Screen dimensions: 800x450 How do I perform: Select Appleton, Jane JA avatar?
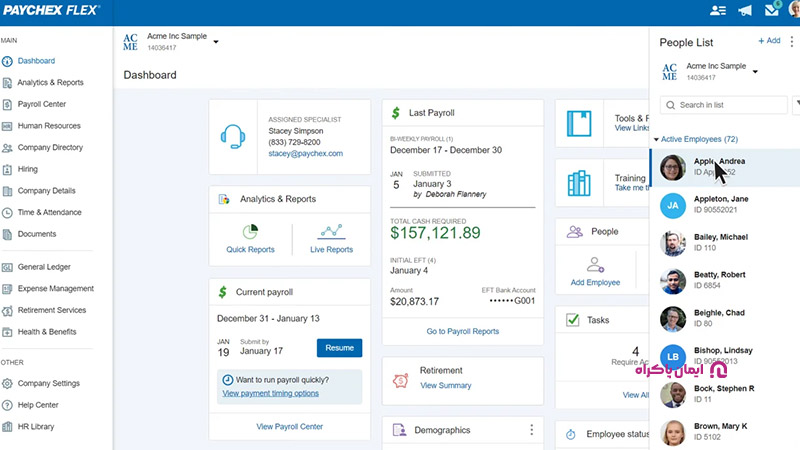673,206
